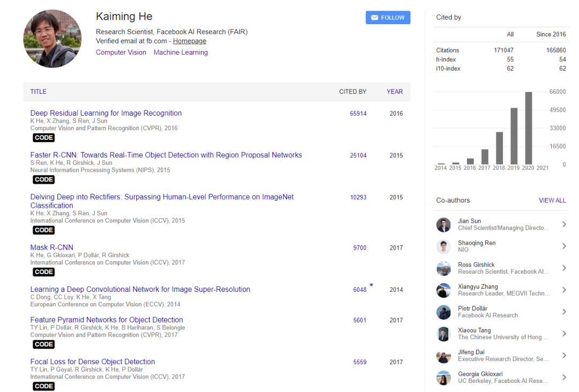
Task: Click Jian Sun's co-author avatar
Action: 443,225
